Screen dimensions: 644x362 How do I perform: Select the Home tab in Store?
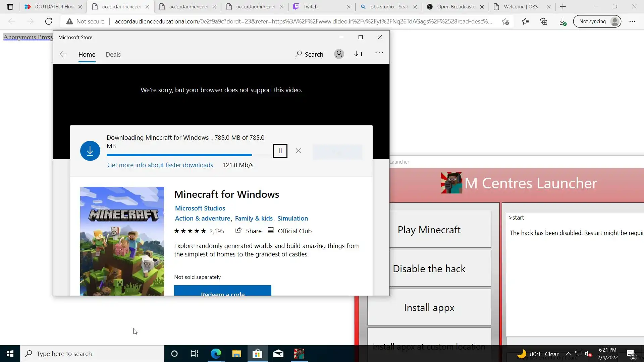pos(87,54)
